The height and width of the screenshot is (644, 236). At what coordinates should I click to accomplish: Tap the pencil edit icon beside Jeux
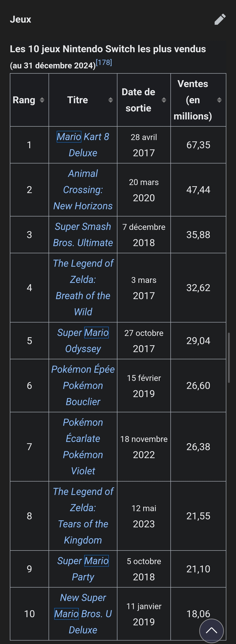click(x=220, y=19)
